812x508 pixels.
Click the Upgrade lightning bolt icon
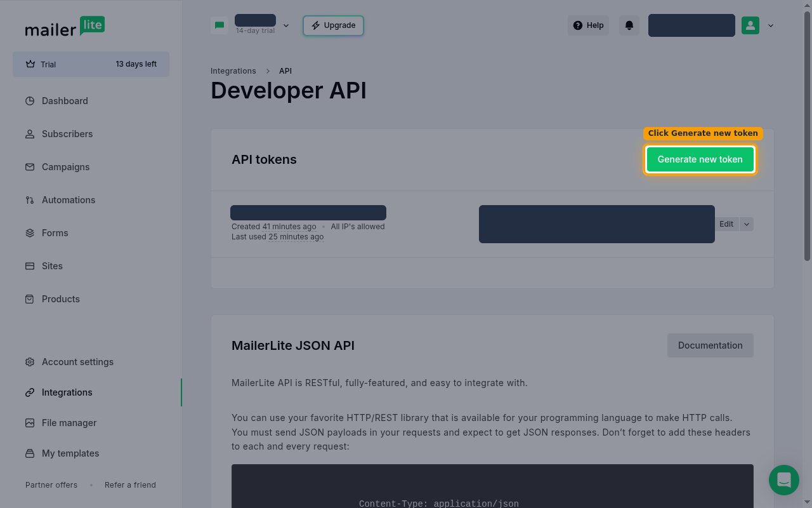click(x=315, y=25)
